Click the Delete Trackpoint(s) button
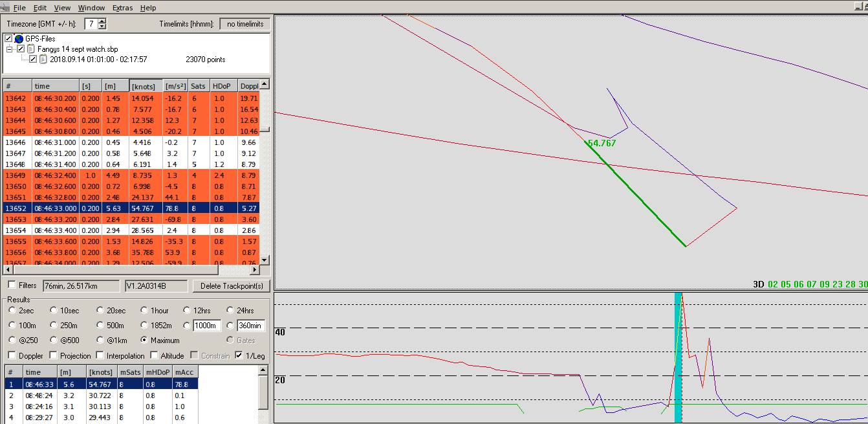 tap(232, 286)
